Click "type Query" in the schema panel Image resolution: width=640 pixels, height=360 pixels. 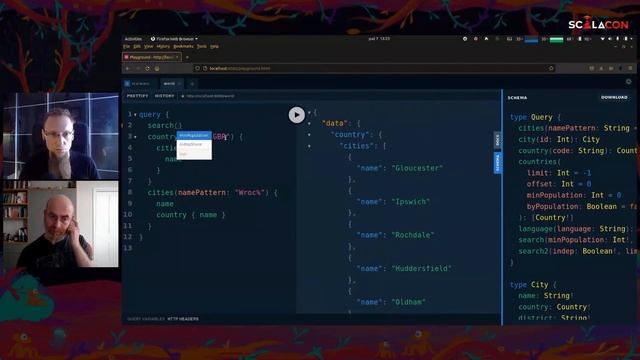[x=531, y=117]
